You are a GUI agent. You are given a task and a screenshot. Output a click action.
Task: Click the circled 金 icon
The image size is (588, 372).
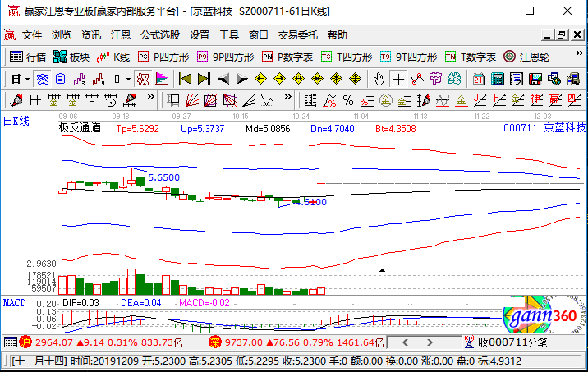[x=385, y=100]
